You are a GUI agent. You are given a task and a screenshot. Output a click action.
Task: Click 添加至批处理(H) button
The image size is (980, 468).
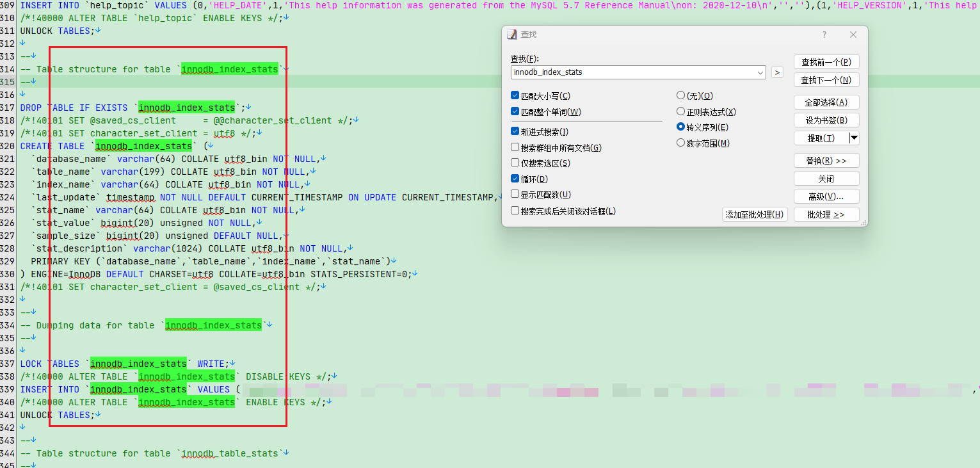[x=755, y=214]
